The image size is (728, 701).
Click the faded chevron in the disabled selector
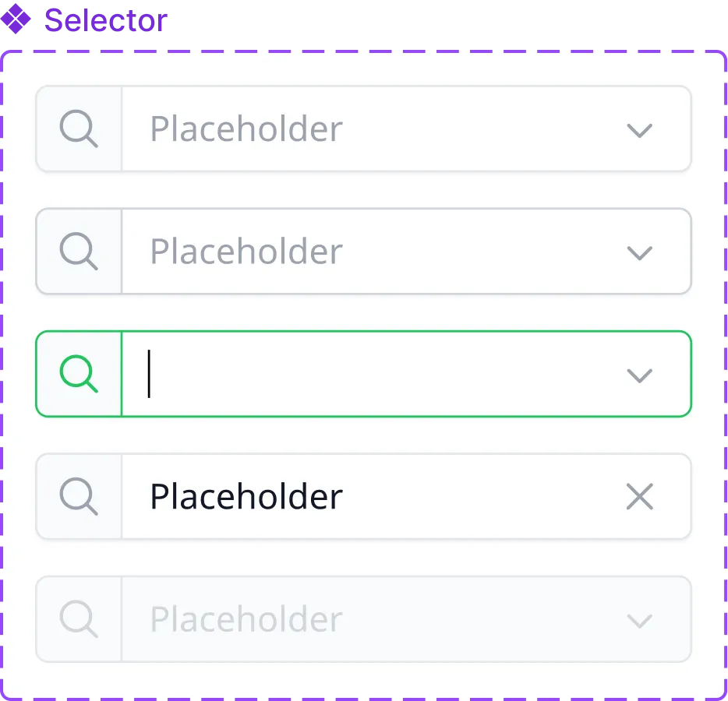639,621
